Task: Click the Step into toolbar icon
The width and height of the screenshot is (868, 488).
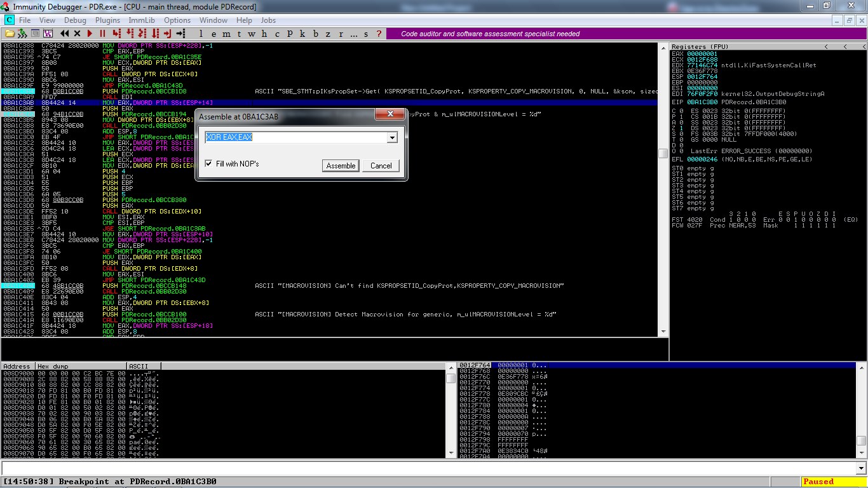Action: pyautogui.click(x=116, y=34)
